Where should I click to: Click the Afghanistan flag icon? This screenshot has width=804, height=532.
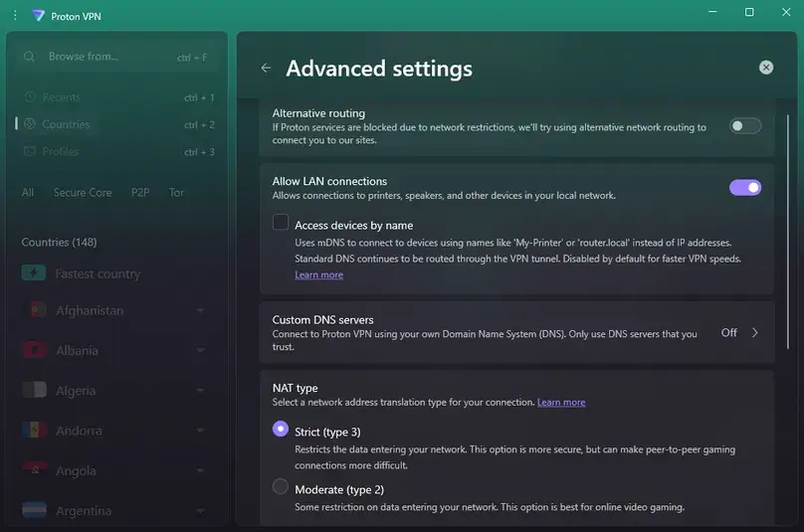tap(35, 310)
